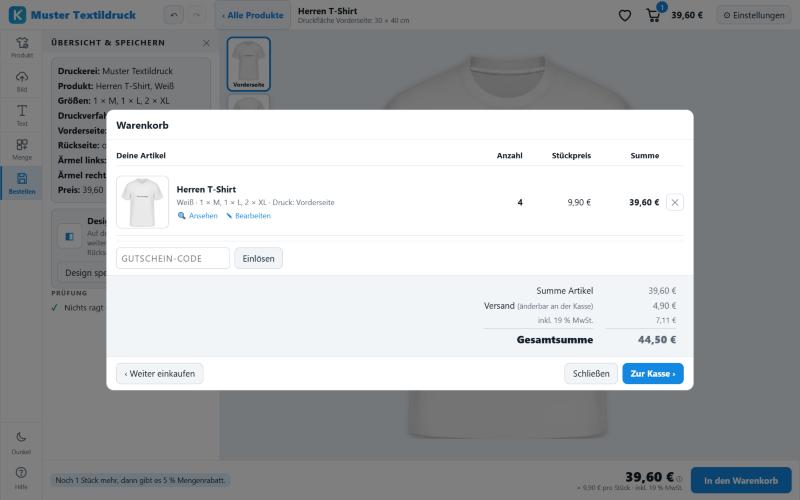Click Bearbeiten link for Herren T-Shirt
800x500 pixels.
(x=248, y=216)
